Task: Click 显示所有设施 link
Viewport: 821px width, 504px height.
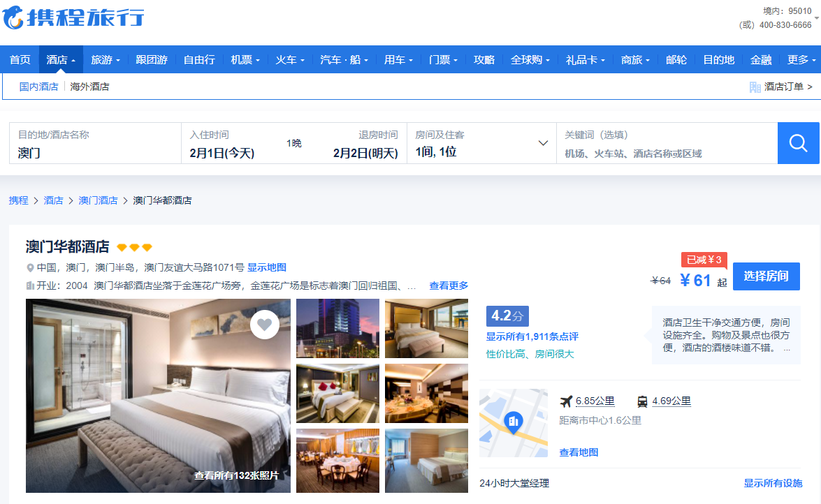Action: pos(773,483)
